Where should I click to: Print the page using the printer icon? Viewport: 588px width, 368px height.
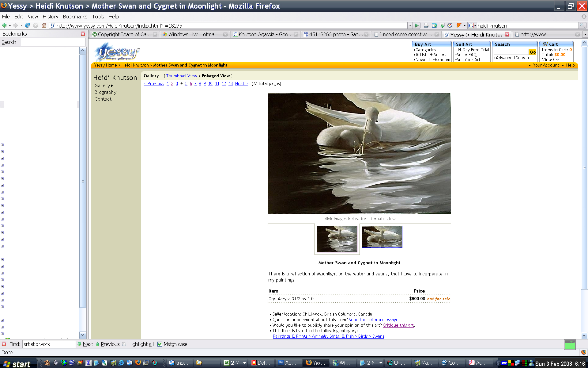(426, 26)
